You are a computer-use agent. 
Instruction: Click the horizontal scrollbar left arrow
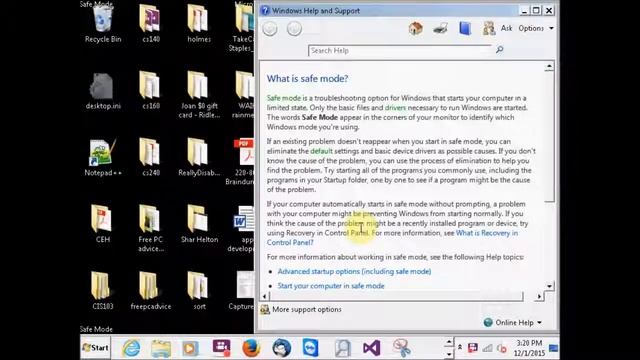pyautogui.click(x=264, y=296)
